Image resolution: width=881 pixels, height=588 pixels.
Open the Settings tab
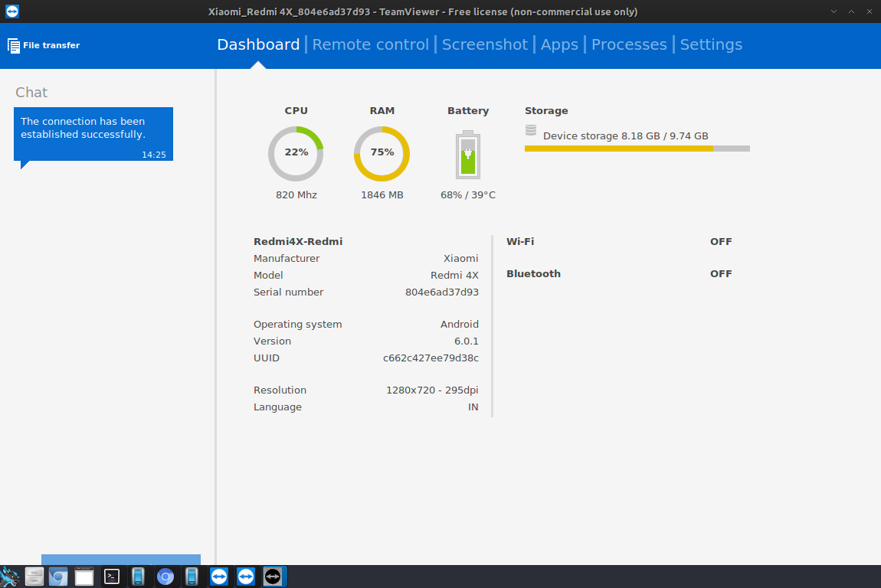[711, 45]
